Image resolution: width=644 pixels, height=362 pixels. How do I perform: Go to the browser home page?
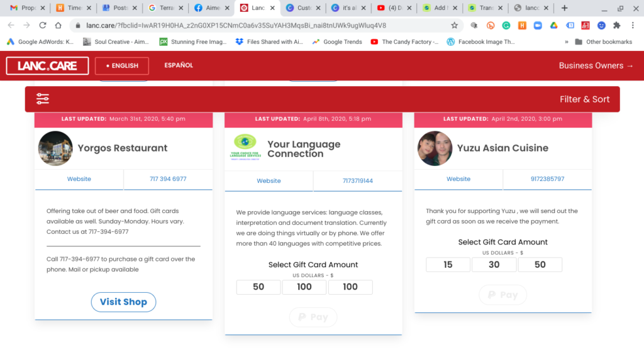(x=58, y=25)
